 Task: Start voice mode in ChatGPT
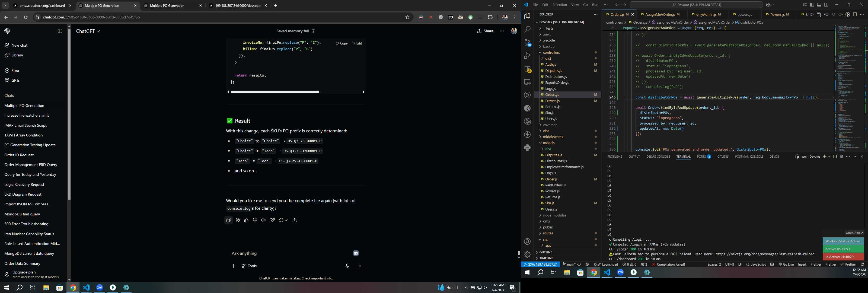click(x=359, y=266)
